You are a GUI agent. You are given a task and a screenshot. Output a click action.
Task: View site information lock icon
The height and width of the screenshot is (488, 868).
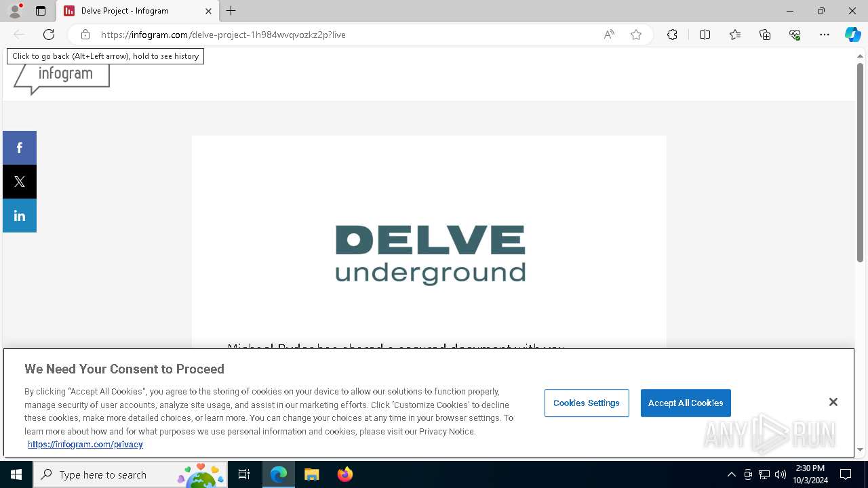(85, 35)
